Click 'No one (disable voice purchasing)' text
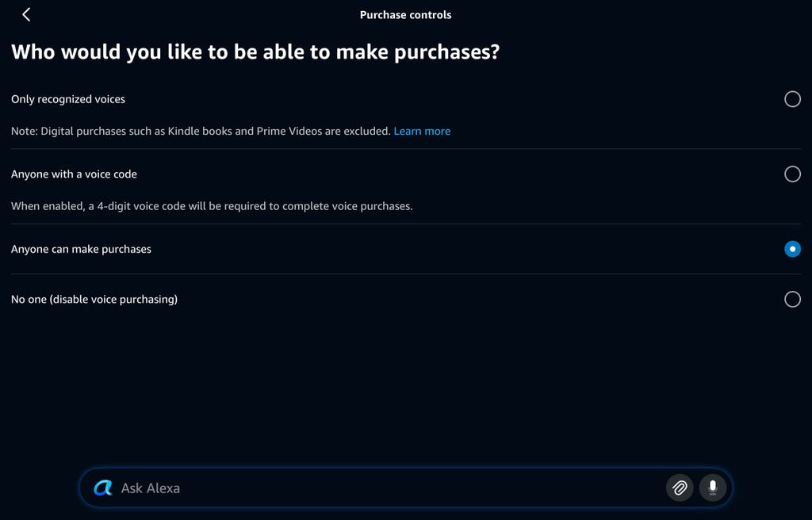The image size is (812, 520). [94, 300]
